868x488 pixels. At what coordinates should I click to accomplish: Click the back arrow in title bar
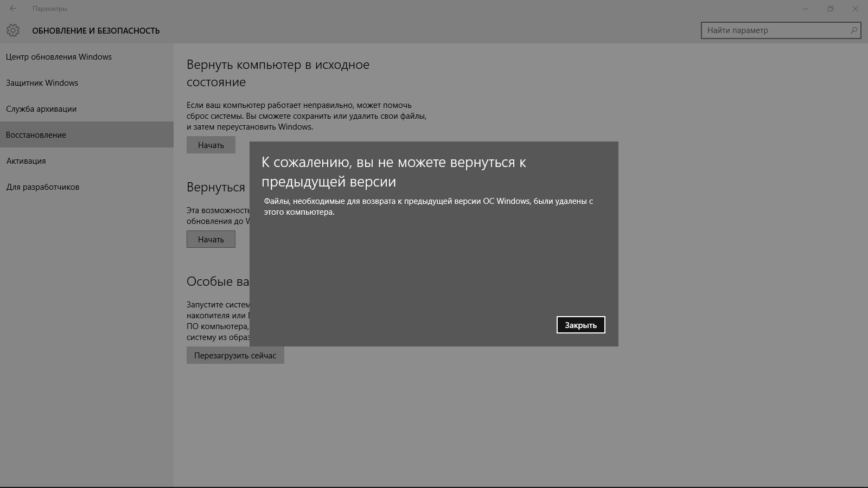pos(13,9)
